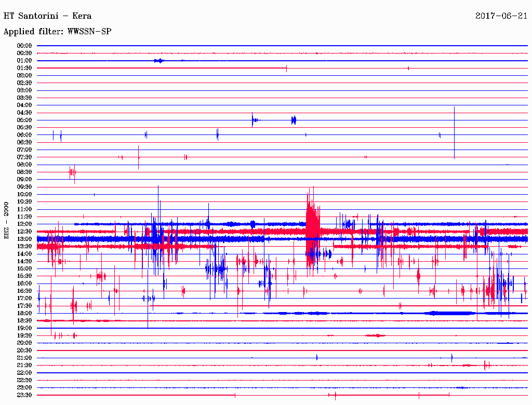Select the 15:00 time label
This screenshot has height=405, width=532.
click(24, 268)
